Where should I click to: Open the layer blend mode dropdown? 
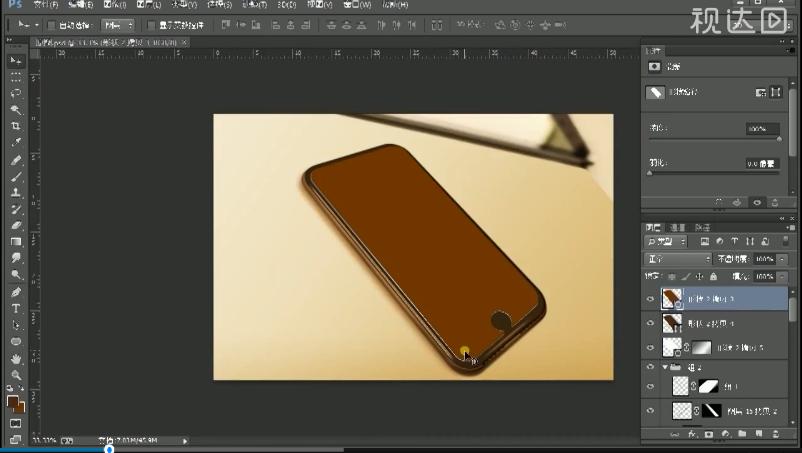pyautogui.click(x=677, y=259)
